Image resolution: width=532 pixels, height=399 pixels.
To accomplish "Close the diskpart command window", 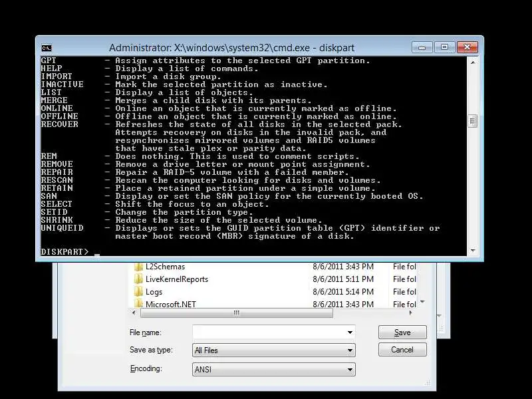I will click(467, 47).
